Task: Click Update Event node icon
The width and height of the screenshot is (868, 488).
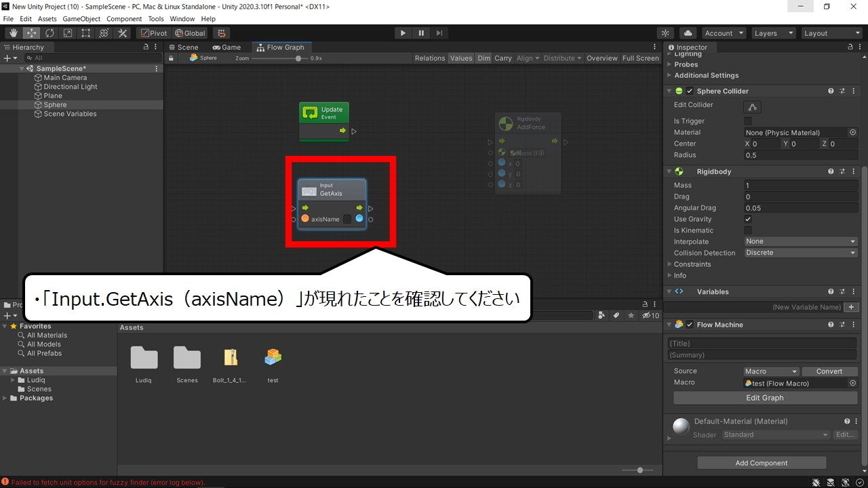Action: coord(311,113)
